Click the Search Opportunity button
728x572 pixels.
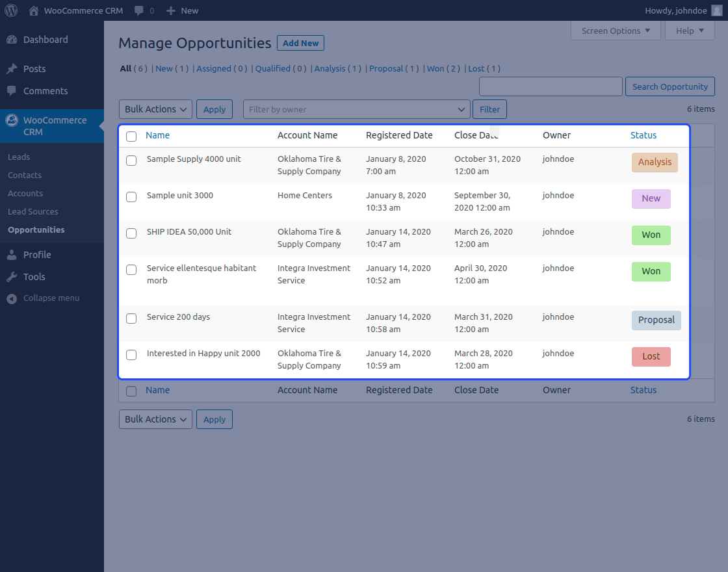tap(670, 87)
